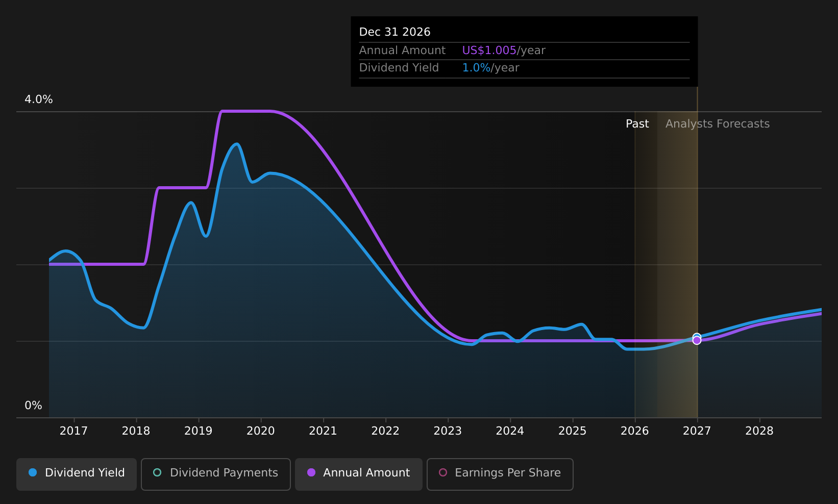Select the 2025 x-axis label
The image size is (838, 504).
[x=573, y=431]
